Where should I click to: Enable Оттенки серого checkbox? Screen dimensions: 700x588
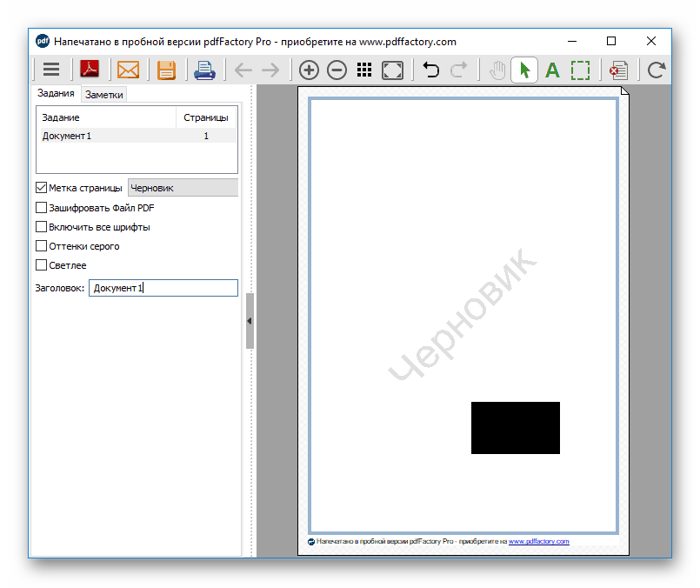[x=41, y=246]
